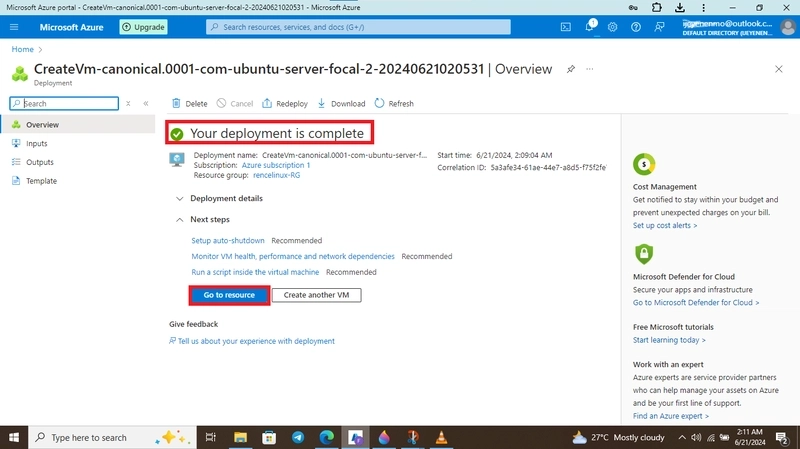Open the Cloud Shell icon
The height and width of the screenshot is (449, 800).
[565, 27]
